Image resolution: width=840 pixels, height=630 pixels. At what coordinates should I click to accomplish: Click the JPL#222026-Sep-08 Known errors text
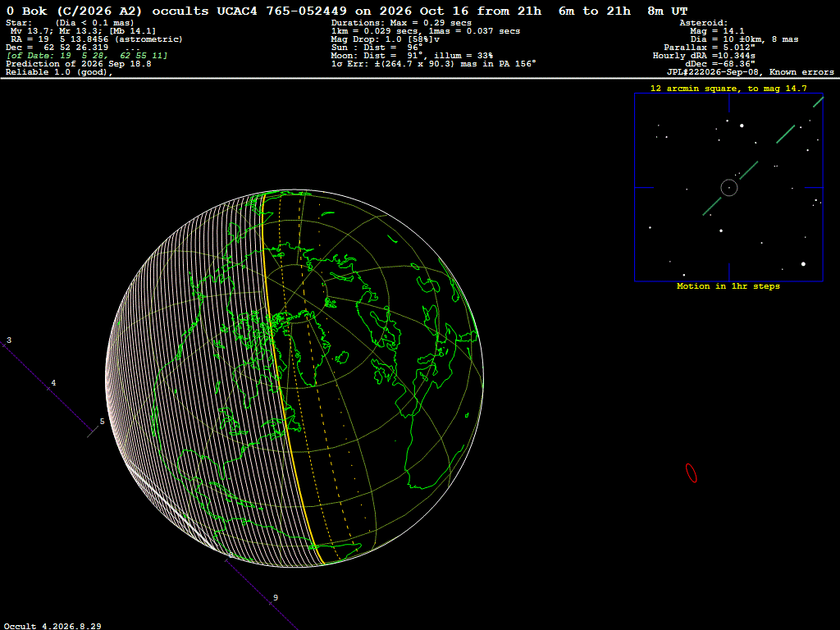click(750, 72)
